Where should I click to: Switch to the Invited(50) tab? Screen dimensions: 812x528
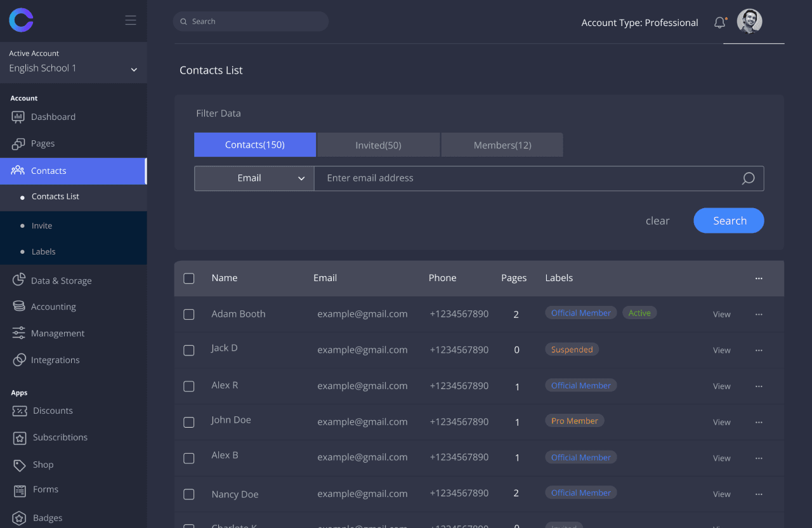378,145
